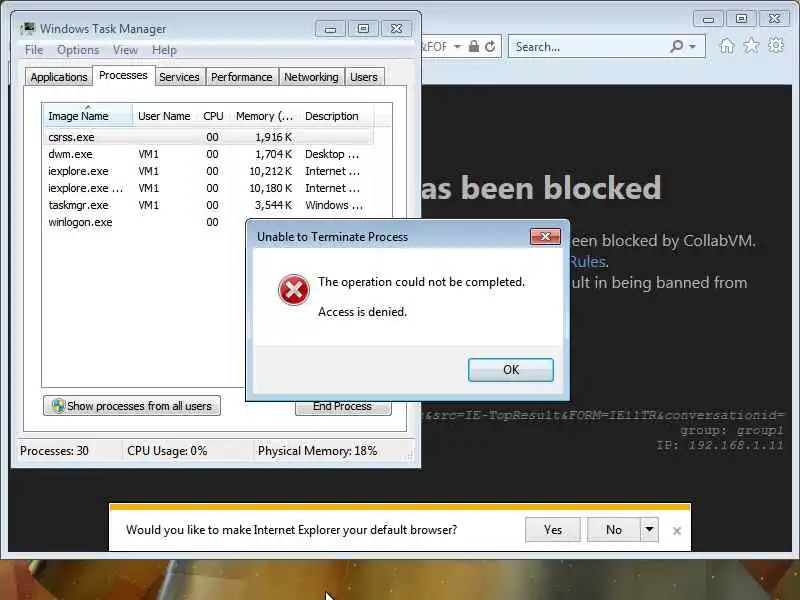Click OK in Unable to Terminate Process dialog
The height and width of the screenshot is (600, 800).
pos(511,369)
